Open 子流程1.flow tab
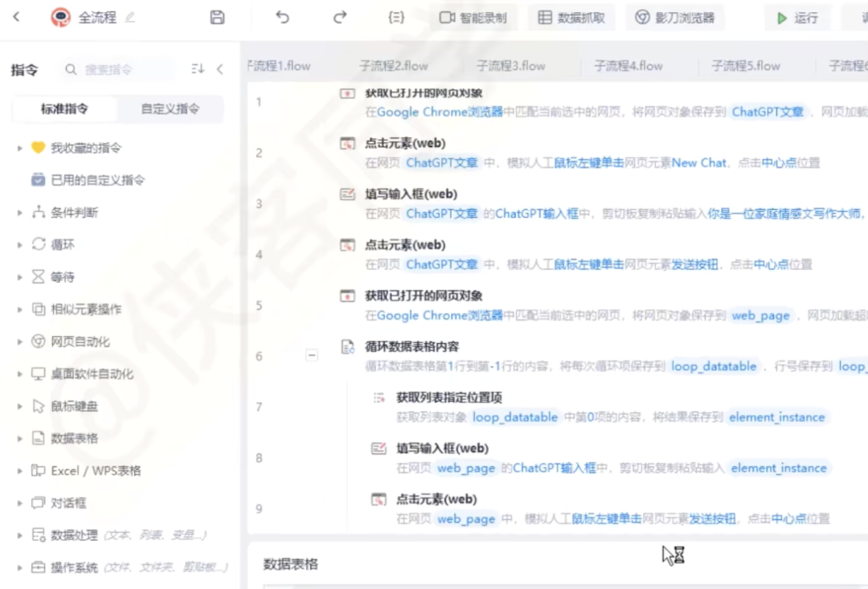 pyautogui.click(x=279, y=66)
